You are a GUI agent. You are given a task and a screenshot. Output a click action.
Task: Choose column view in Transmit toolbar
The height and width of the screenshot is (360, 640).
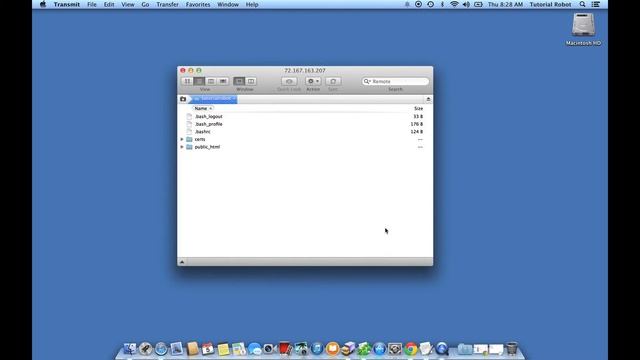pos(211,81)
